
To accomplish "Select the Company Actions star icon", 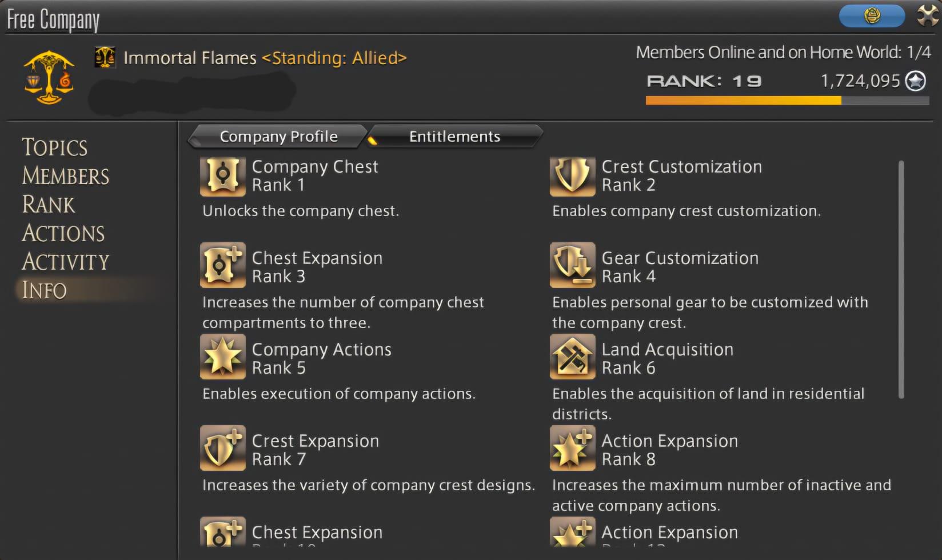I will click(222, 357).
